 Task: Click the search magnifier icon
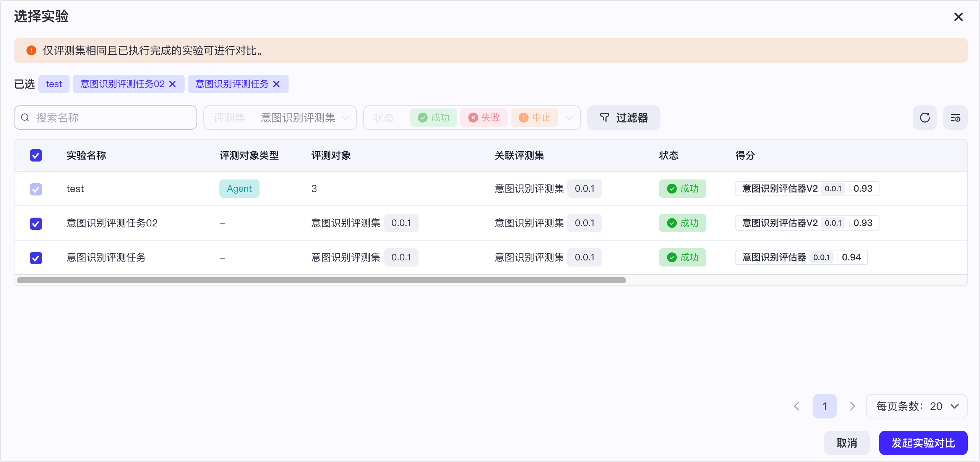tap(25, 118)
